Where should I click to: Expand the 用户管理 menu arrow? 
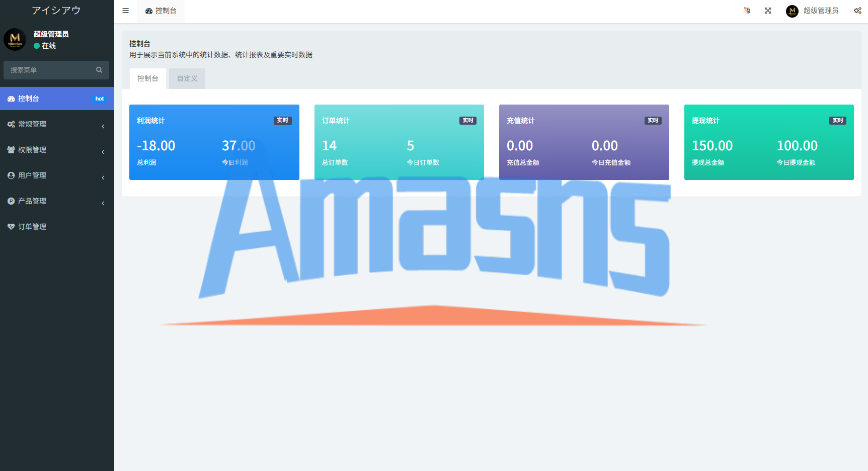[103, 177]
